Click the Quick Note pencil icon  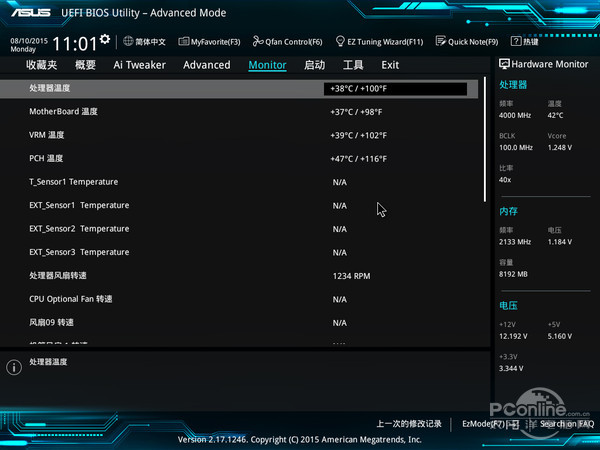tap(441, 41)
